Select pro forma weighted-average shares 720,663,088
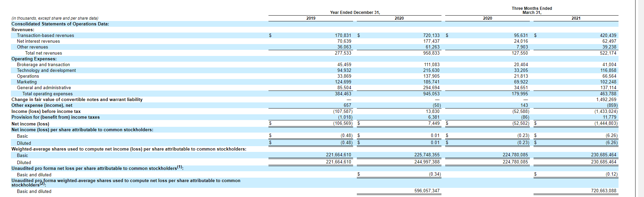Screen dimensions: 644x197 tap(604, 191)
